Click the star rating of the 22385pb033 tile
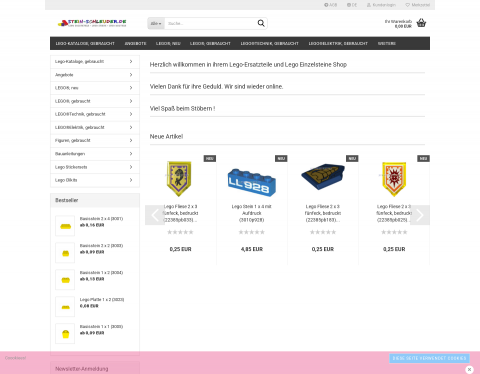The image size is (480, 374). coord(180,232)
